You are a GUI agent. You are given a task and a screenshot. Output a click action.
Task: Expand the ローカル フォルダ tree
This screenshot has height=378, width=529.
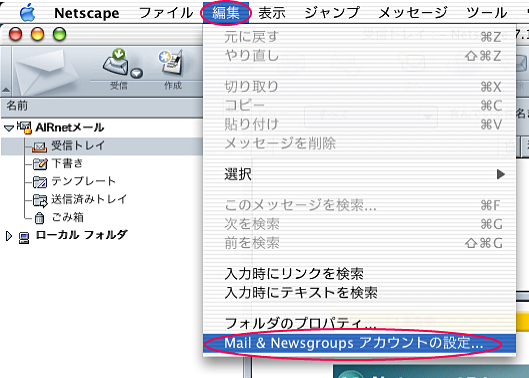click(9, 236)
